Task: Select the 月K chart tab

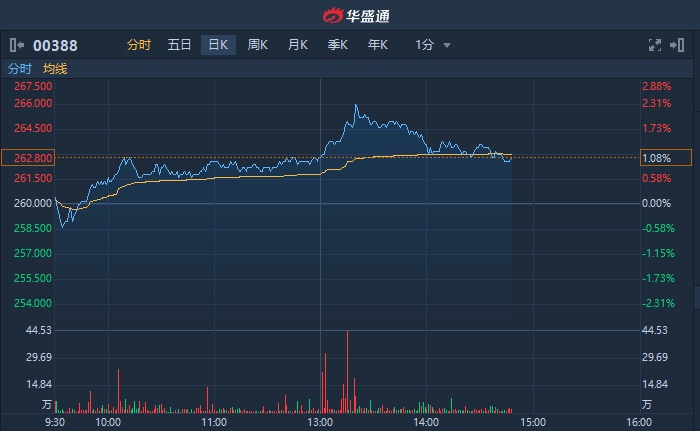Action: pyautogui.click(x=298, y=45)
